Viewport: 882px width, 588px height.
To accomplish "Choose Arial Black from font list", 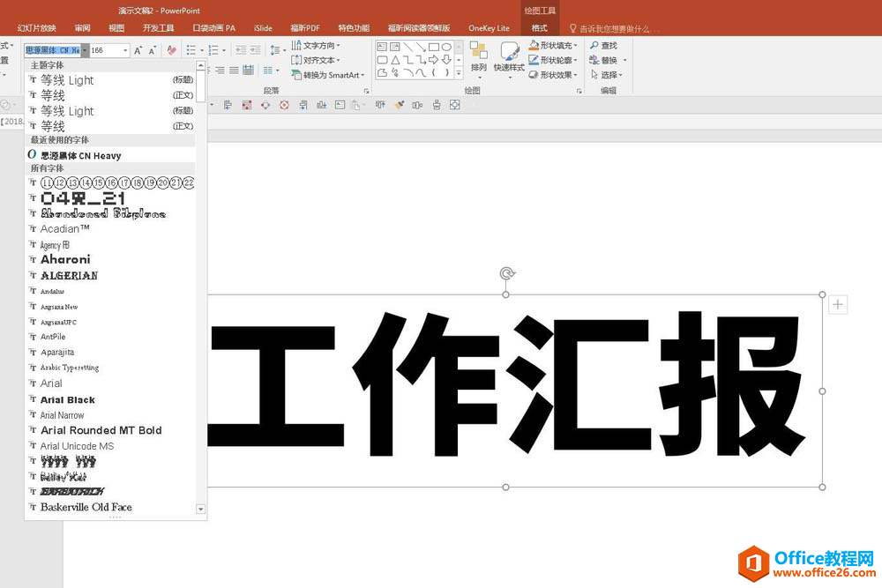I will pos(67,399).
